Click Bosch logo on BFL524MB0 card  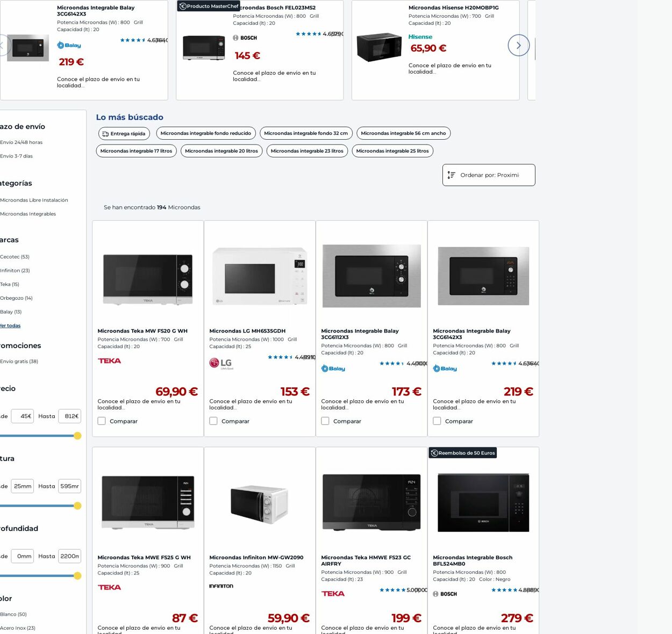(445, 594)
